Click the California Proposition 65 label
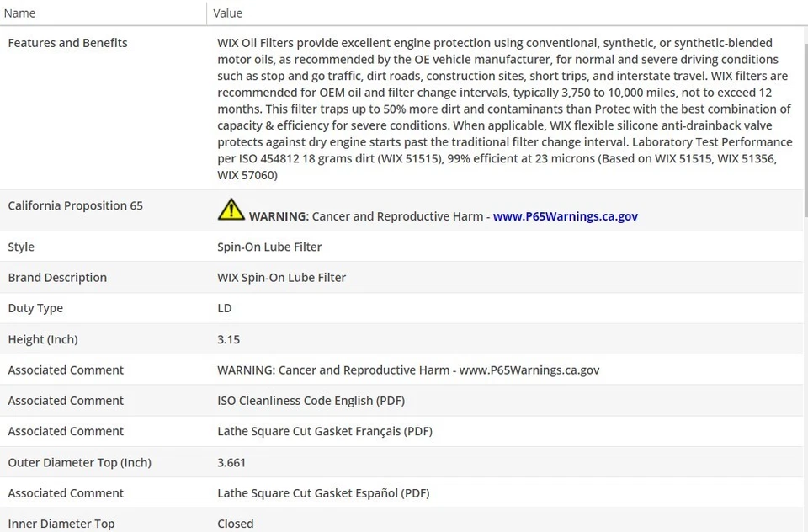 tap(75, 205)
